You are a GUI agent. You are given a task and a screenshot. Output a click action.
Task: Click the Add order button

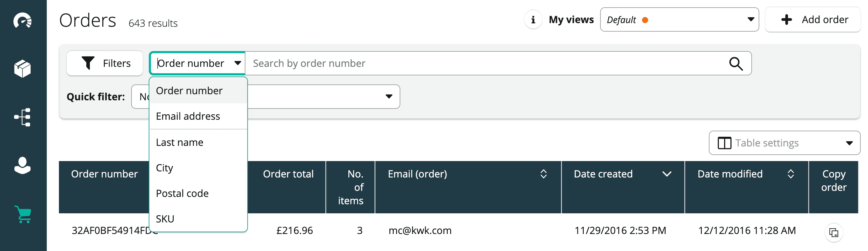[813, 20]
